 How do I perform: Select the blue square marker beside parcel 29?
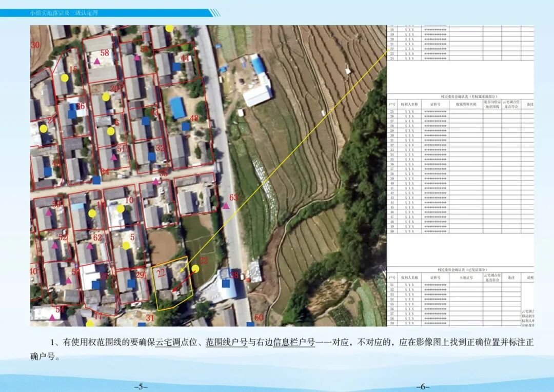tap(131, 283)
